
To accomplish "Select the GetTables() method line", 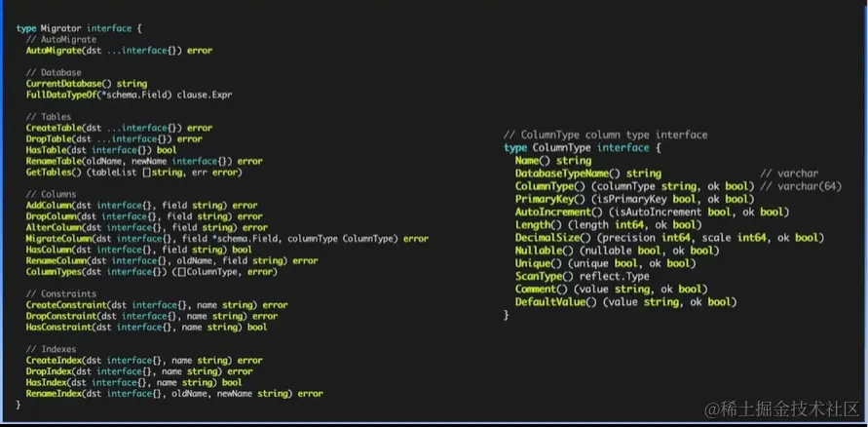I will point(134,173).
